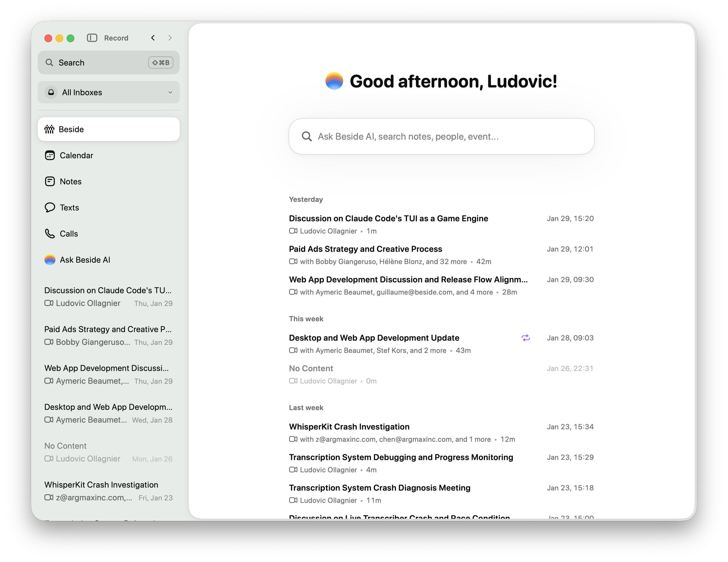Viewport: 728px width, 562px height.
Task: Open Calendar from the sidebar
Action: (109, 155)
